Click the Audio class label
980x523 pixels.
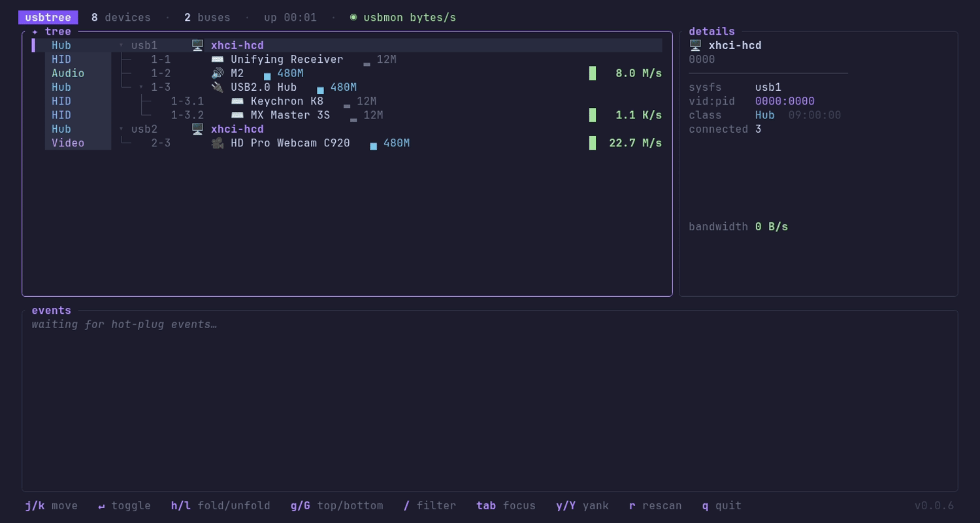[x=68, y=73]
